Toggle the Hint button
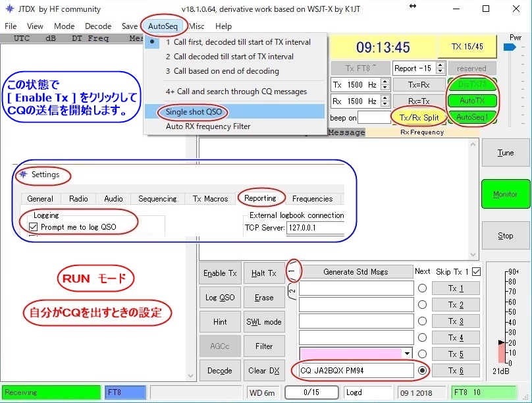 220,321
